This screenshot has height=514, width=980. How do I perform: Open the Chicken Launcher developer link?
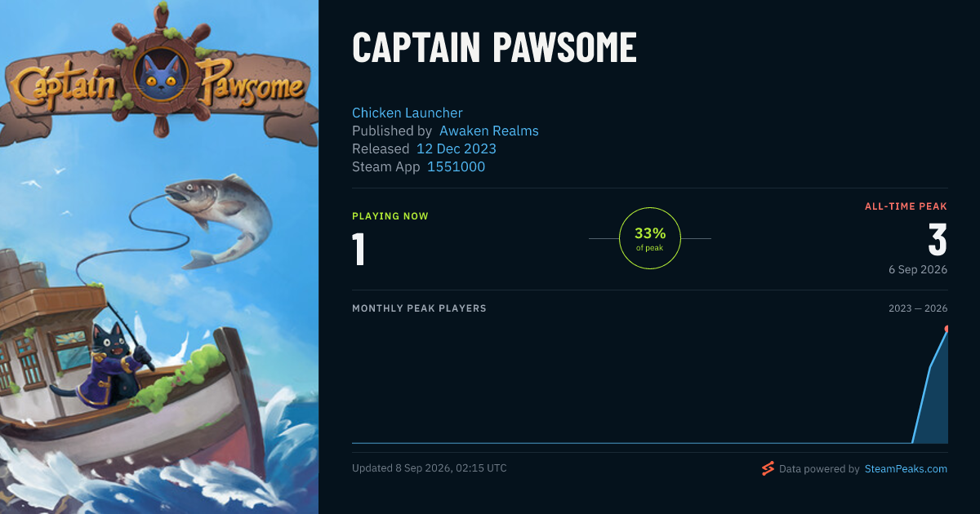tap(408, 113)
